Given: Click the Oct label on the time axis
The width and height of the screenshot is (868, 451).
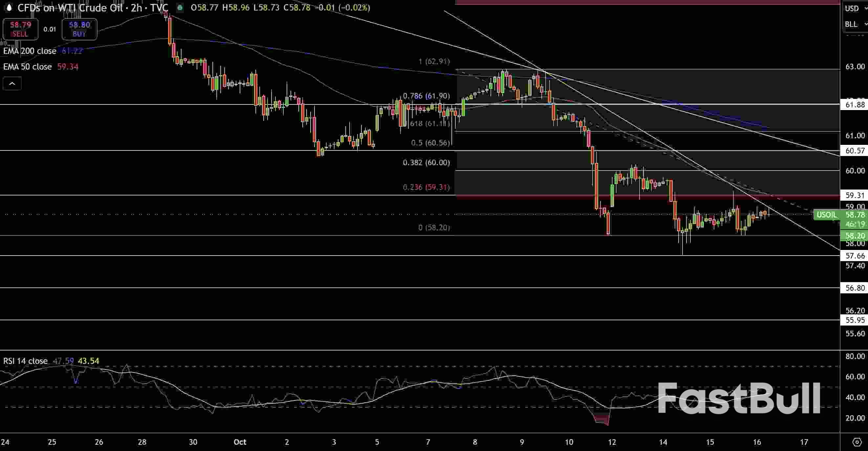Looking at the screenshot, I should [x=240, y=442].
